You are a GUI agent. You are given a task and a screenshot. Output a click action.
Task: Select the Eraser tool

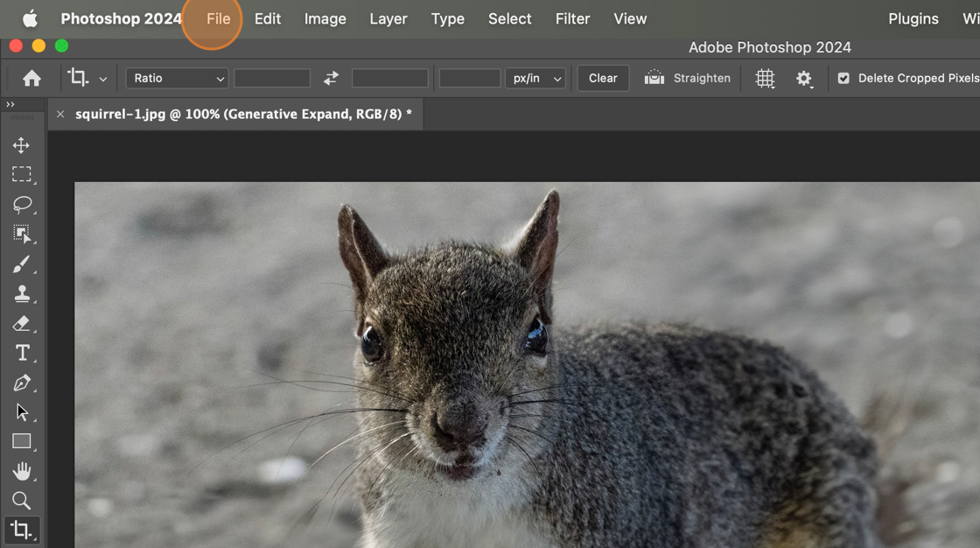click(x=21, y=323)
